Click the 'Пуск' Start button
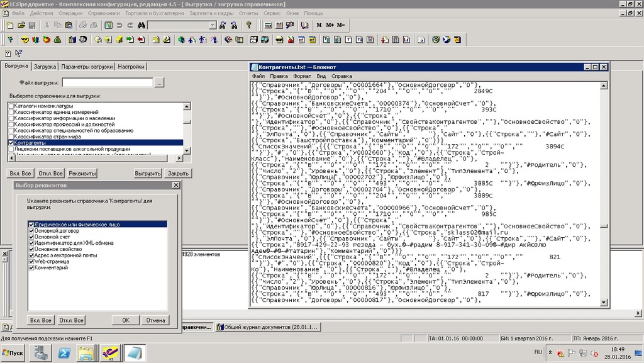The height and width of the screenshot is (363, 644). (x=13, y=353)
